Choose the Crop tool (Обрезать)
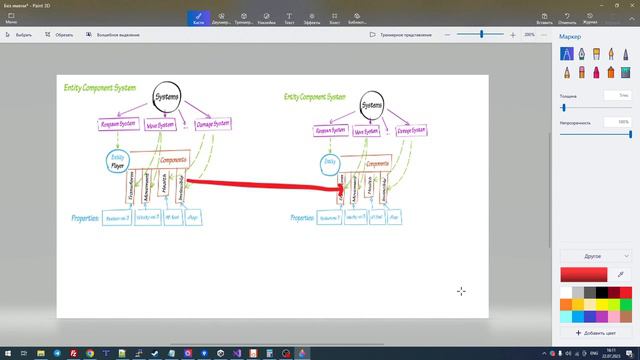 [x=59, y=35]
